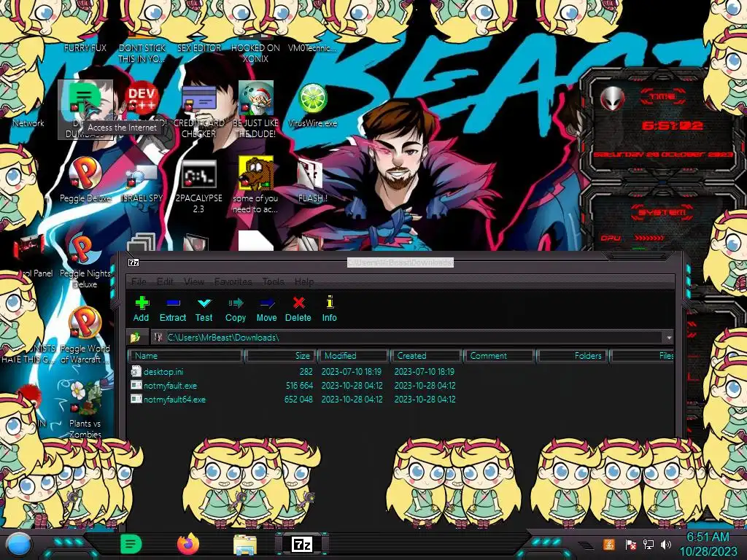The height and width of the screenshot is (560, 747).
Task: Run Test on selected archive
Action: click(204, 309)
